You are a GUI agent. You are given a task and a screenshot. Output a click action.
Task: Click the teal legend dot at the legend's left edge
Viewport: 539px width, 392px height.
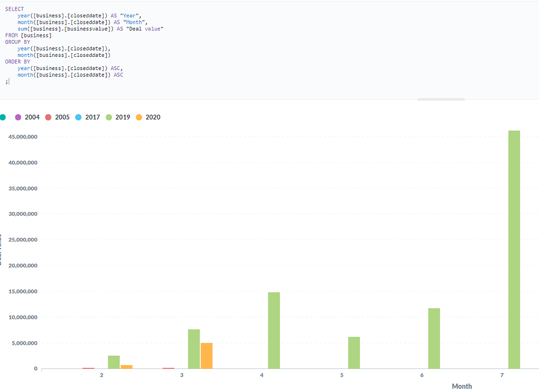pos(4,117)
